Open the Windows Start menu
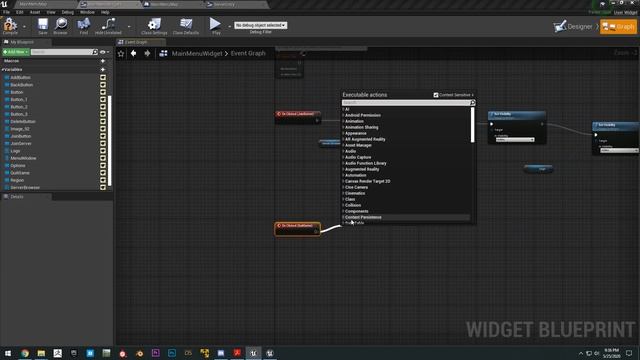The width and height of the screenshot is (640, 360). point(8,353)
